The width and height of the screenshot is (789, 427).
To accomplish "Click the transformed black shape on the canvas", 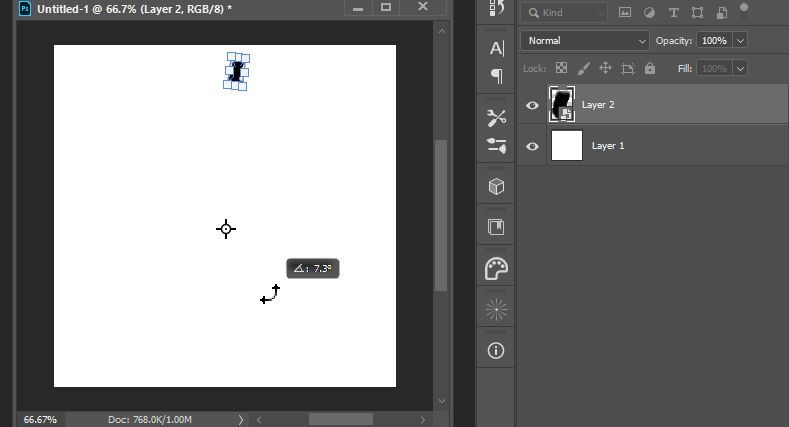I will (x=235, y=71).
